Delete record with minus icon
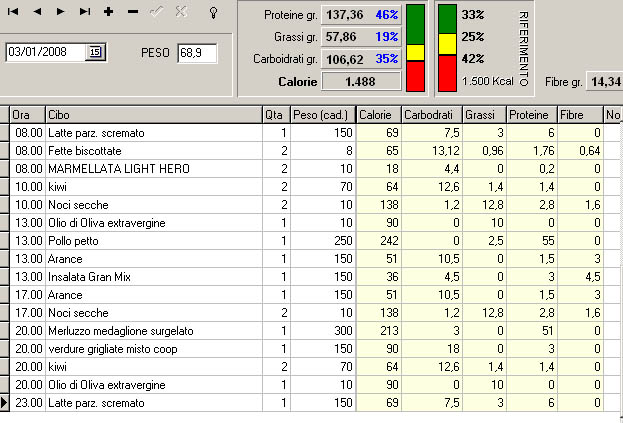Image resolution: width=623 pixels, height=423 pixels. click(x=133, y=12)
